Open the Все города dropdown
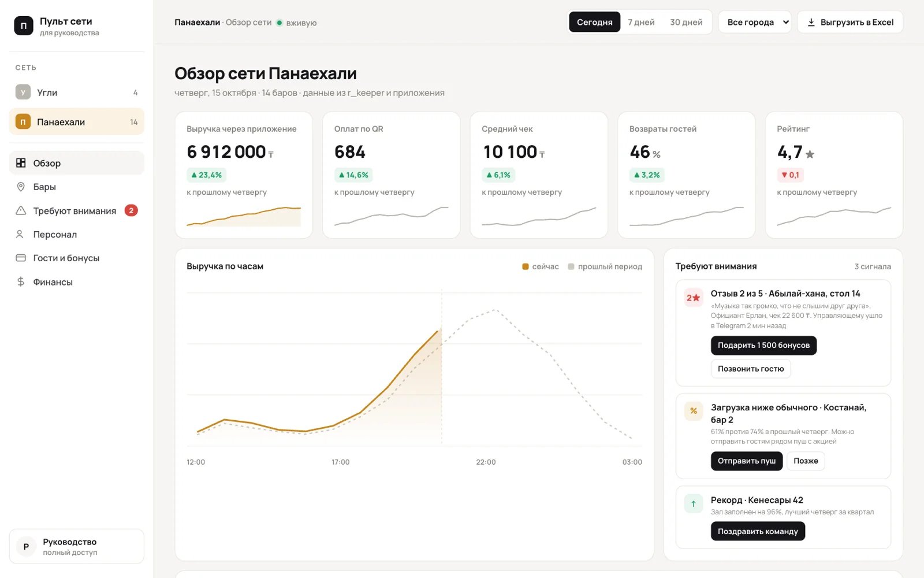Viewport: 924px width, 578px height. click(755, 22)
